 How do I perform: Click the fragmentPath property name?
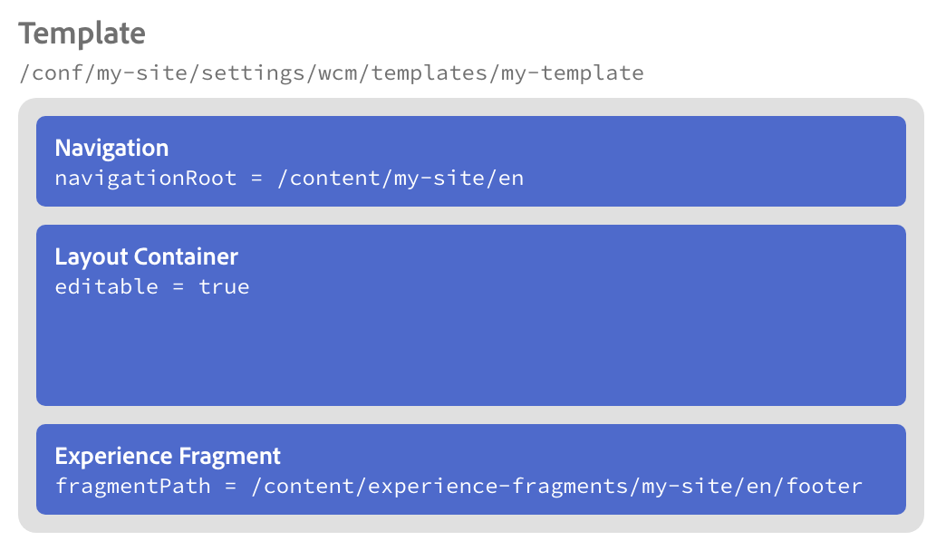pos(132,487)
